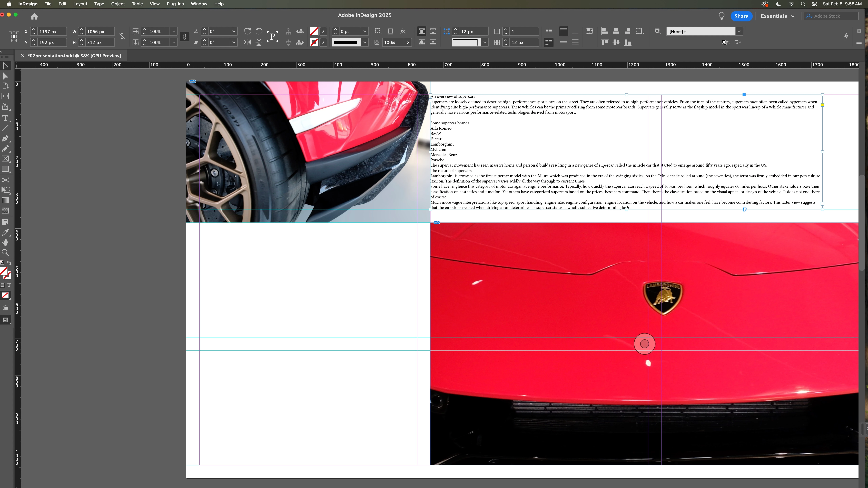
Task: Open the object style [None]+ dropdown
Action: 739,31
